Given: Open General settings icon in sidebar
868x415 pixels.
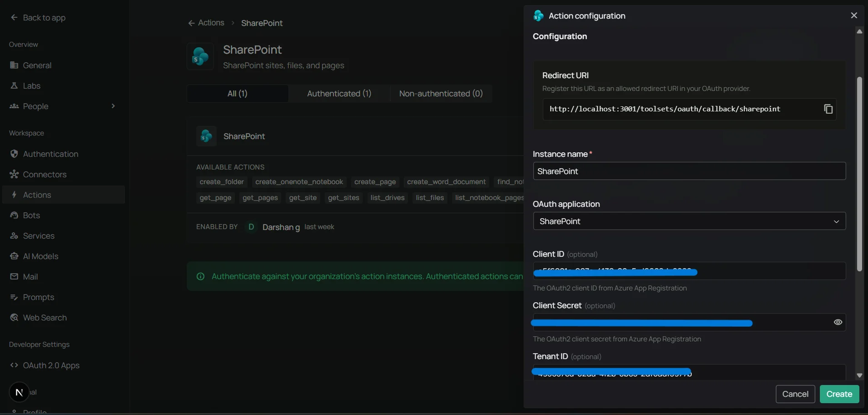Looking at the screenshot, I should (x=14, y=65).
